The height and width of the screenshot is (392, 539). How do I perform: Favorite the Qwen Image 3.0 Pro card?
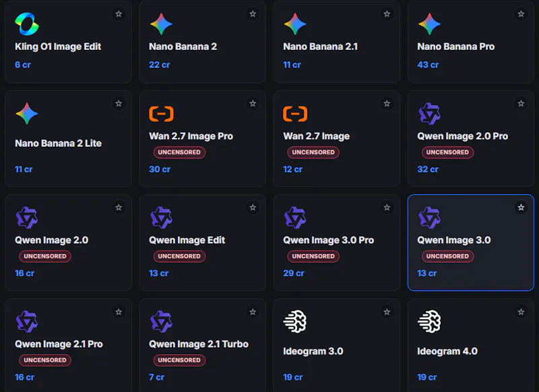[387, 207]
